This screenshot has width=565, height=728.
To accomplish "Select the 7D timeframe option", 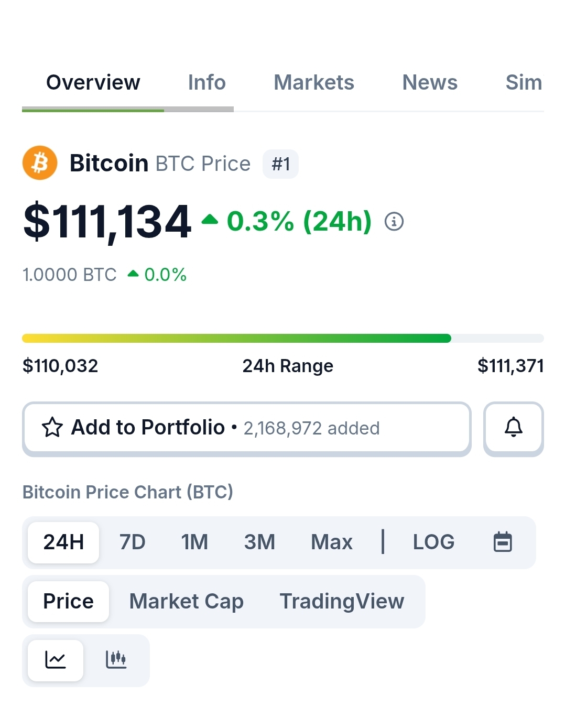I will tap(132, 542).
